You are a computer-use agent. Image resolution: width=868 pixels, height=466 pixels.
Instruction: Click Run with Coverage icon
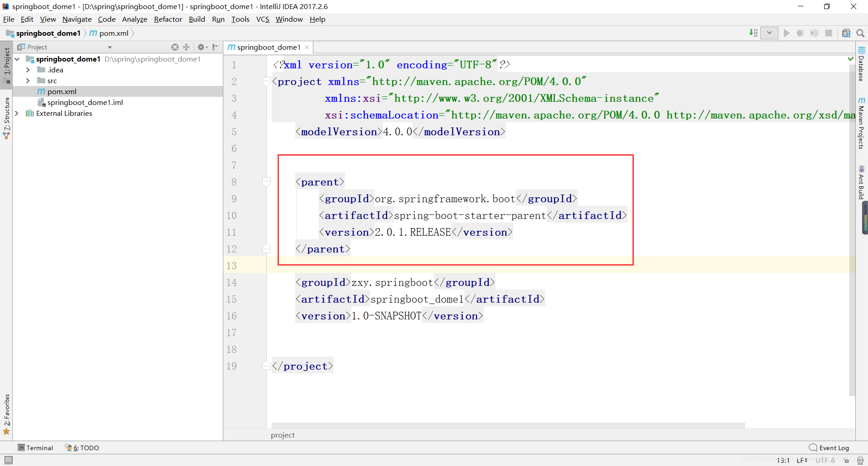click(814, 33)
